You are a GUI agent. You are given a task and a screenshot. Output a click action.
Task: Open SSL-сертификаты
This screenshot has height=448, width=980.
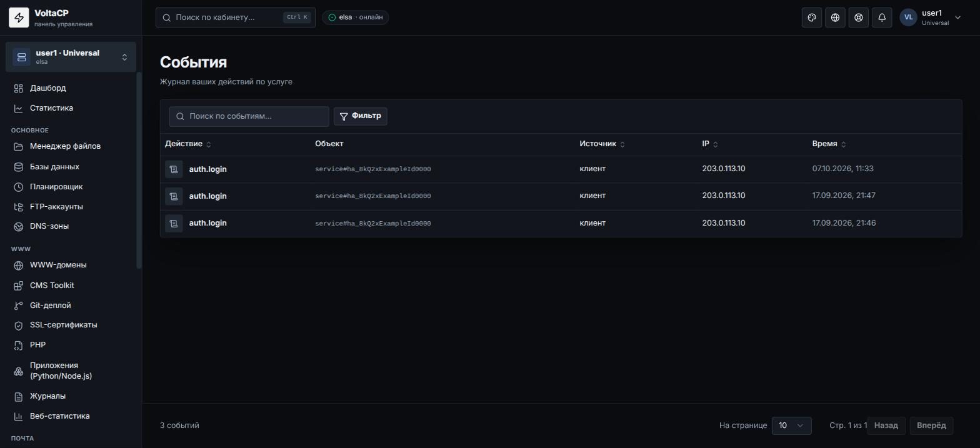(x=71, y=325)
